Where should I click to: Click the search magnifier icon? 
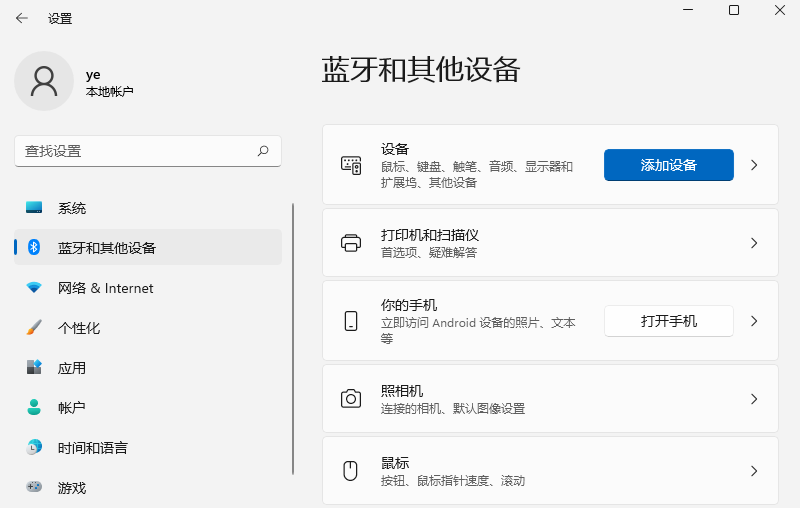pyautogui.click(x=263, y=151)
